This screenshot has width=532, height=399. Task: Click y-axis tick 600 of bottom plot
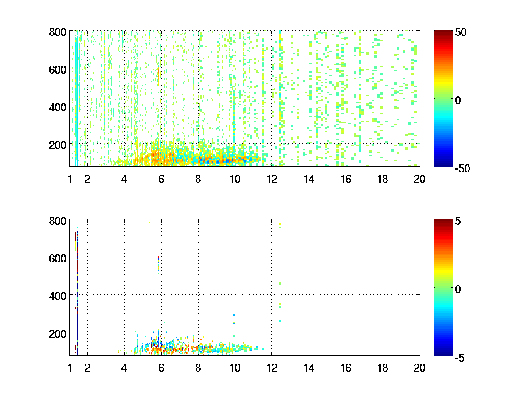[58, 258]
